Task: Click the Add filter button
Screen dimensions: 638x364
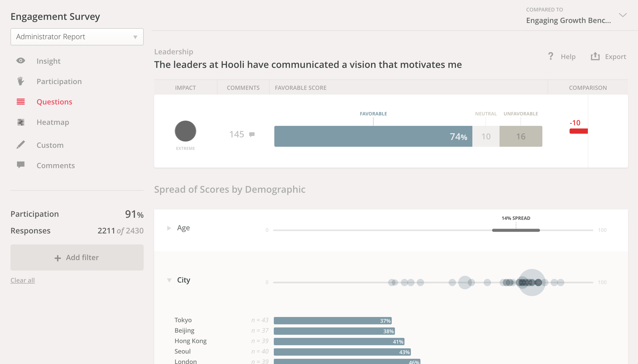Action: click(x=77, y=257)
